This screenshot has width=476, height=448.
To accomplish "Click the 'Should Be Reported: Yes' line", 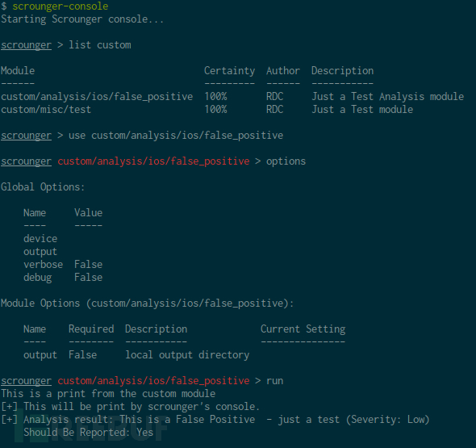I will point(88,432).
